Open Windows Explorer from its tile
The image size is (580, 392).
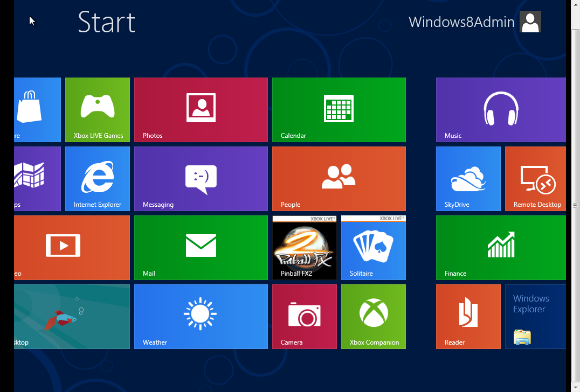click(535, 317)
